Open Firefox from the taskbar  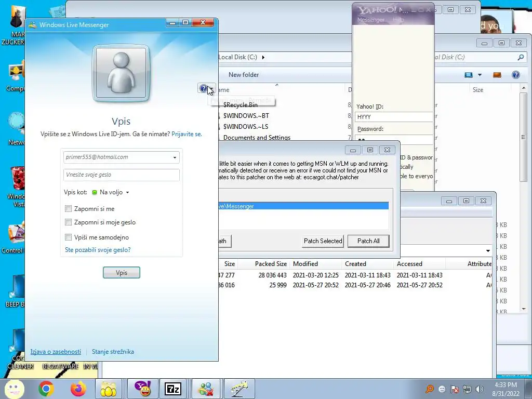click(x=78, y=389)
